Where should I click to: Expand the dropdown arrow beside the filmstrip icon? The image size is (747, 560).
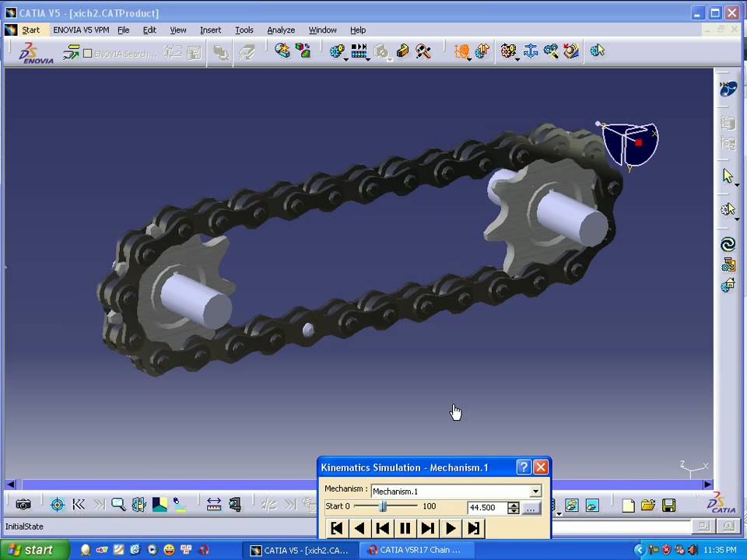click(x=368, y=60)
